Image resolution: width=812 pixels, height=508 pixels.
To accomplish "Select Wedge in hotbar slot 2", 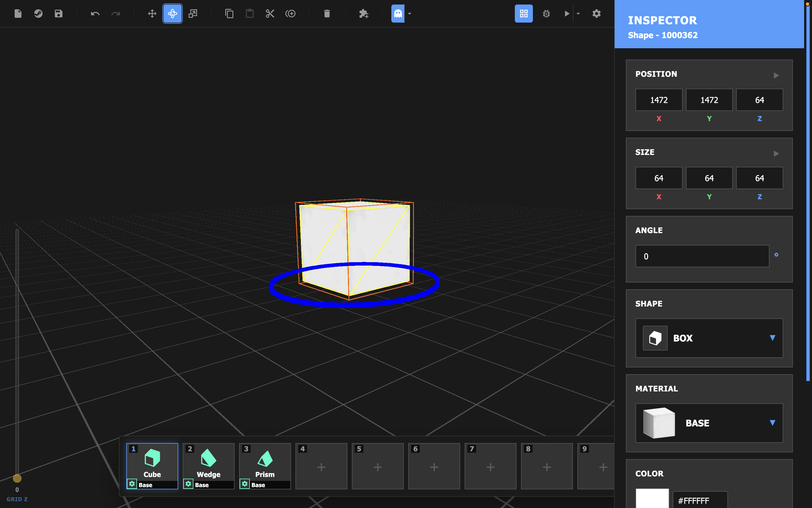I will tap(208, 466).
